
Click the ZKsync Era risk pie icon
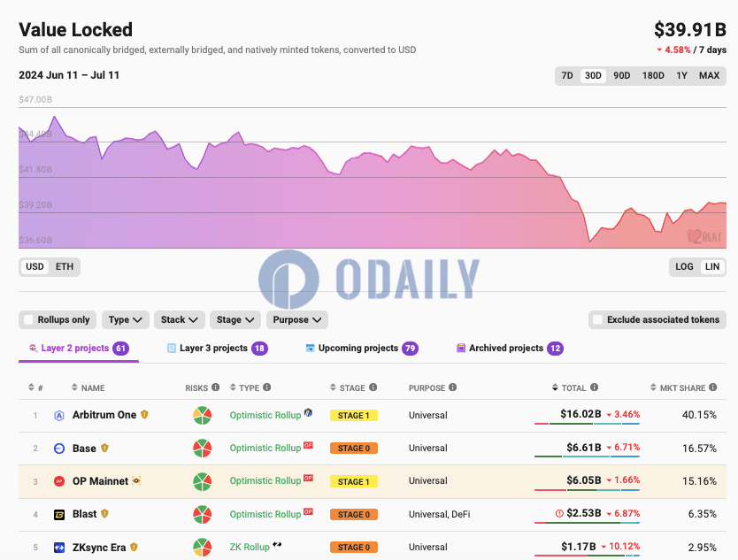point(202,548)
